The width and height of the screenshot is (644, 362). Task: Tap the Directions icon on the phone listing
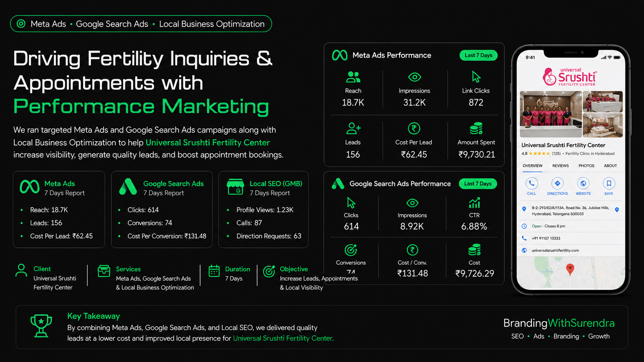click(x=557, y=183)
